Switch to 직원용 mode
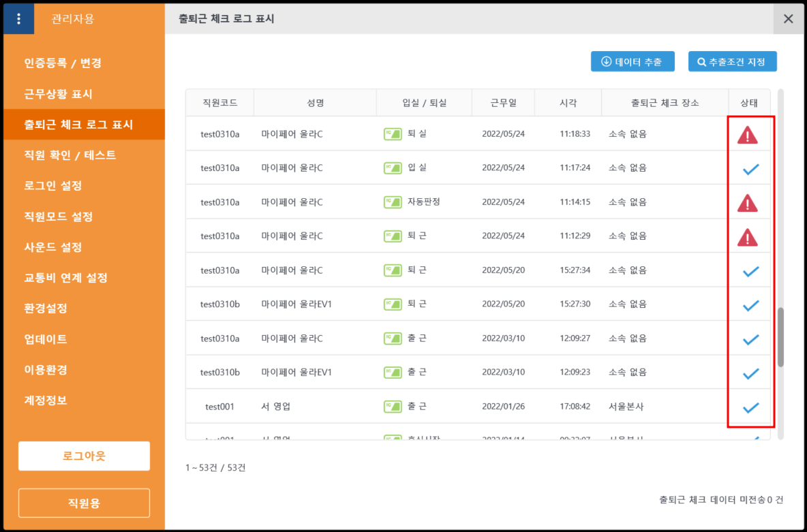807x532 pixels. 84,503
